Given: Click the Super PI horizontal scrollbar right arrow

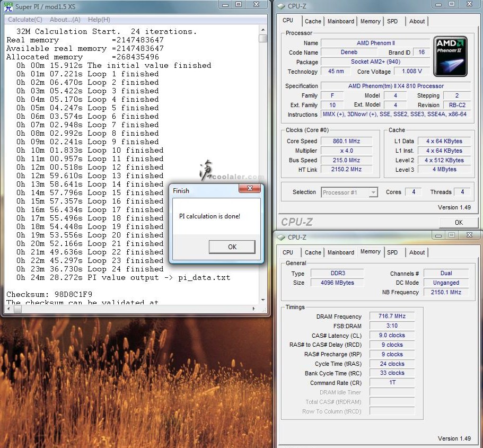Looking at the screenshot, I should [x=253, y=309].
